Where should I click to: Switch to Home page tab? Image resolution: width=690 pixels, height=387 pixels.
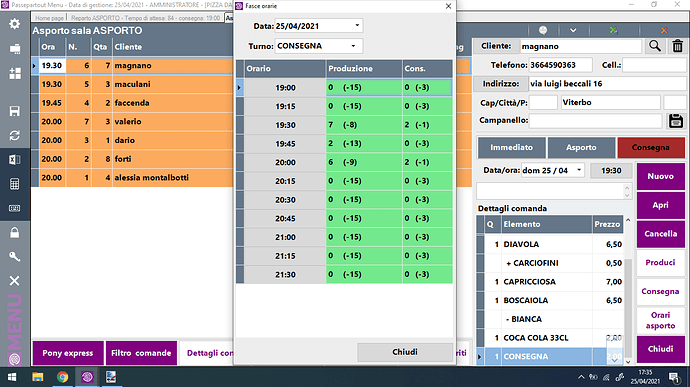[x=49, y=18]
